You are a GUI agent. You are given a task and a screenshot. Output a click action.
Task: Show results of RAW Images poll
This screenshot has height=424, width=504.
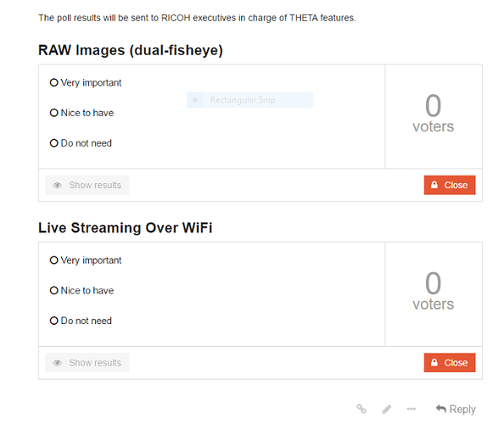click(x=87, y=185)
